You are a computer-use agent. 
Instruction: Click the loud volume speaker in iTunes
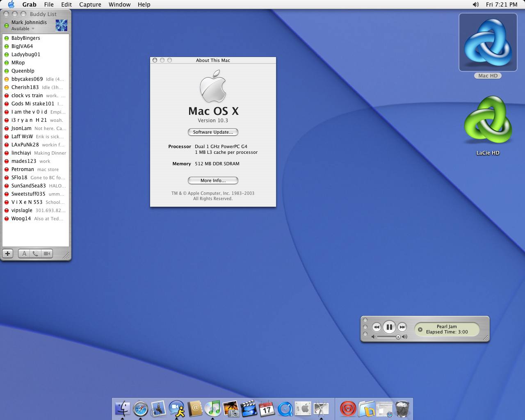click(x=405, y=337)
